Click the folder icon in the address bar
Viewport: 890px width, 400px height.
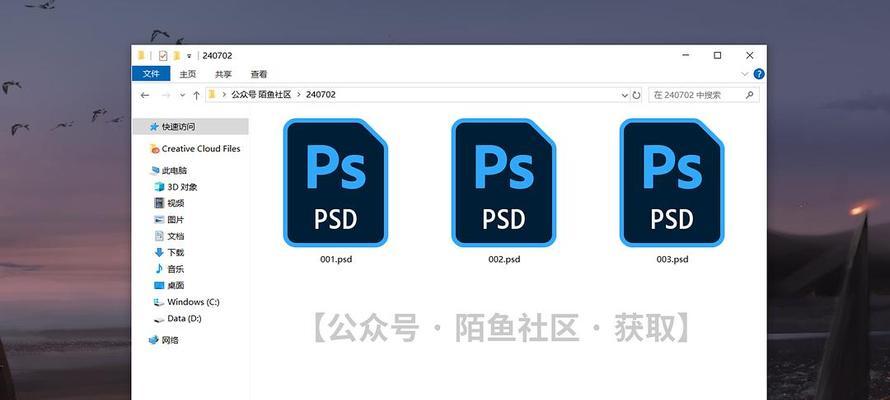pyautogui.click(x=212, y=95)
